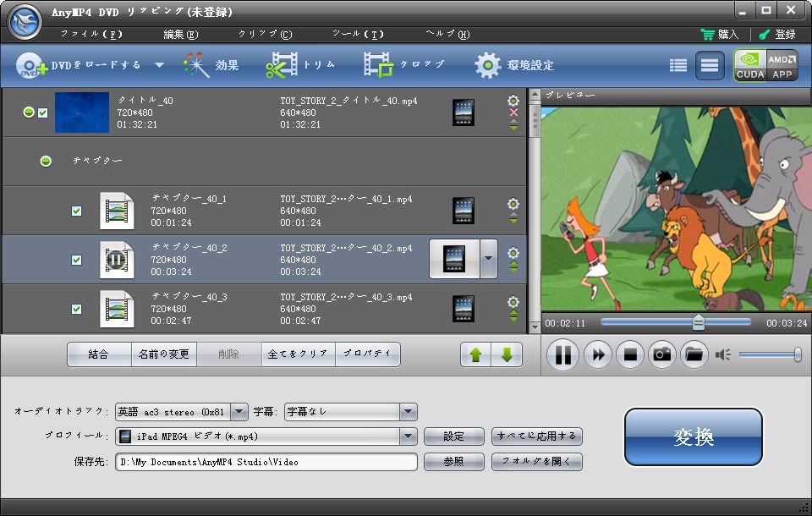Click チャプター_40_3 video thumbnail
This screenshot has width=812, height=516.
coord(117,310)
